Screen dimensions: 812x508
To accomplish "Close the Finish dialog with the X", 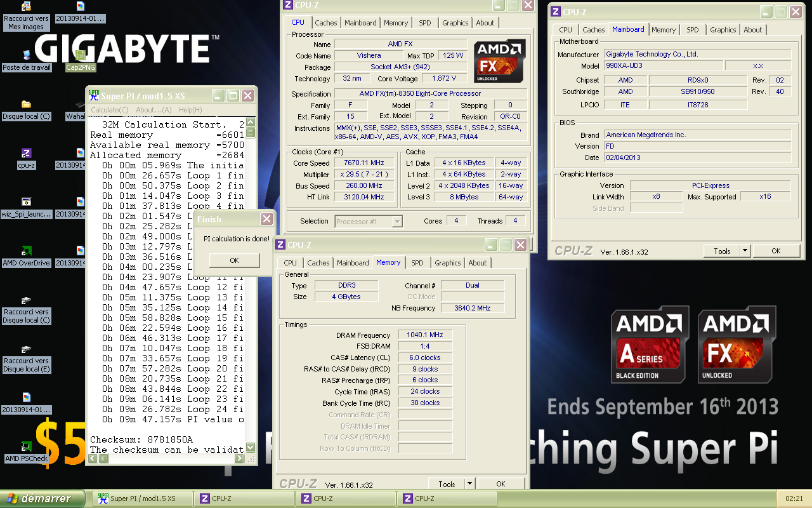I will tap(266, 219).
